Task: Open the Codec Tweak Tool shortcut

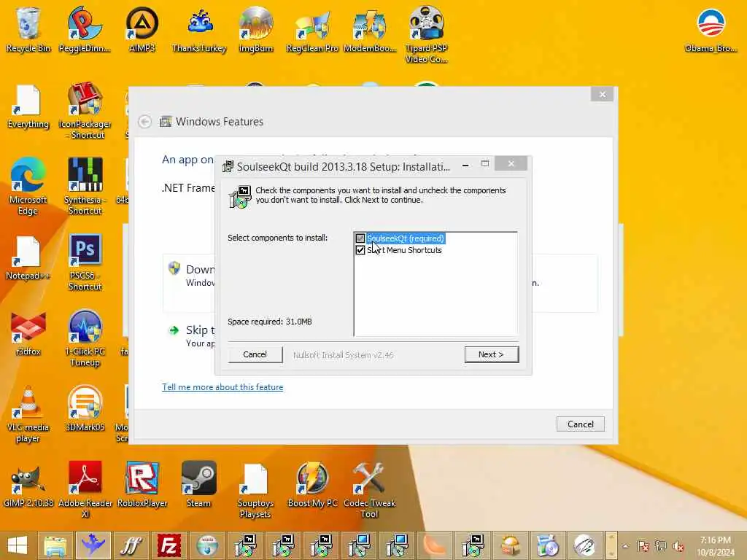Action: (369, 489)
